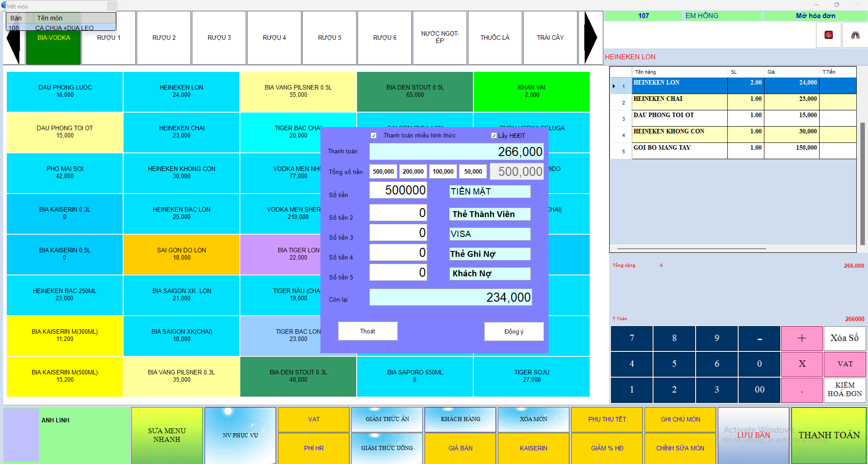Toggle the Lấy HĐĐT checkbox
The height and width of the screenshot is (464, 868).
(x=494, y=136)
